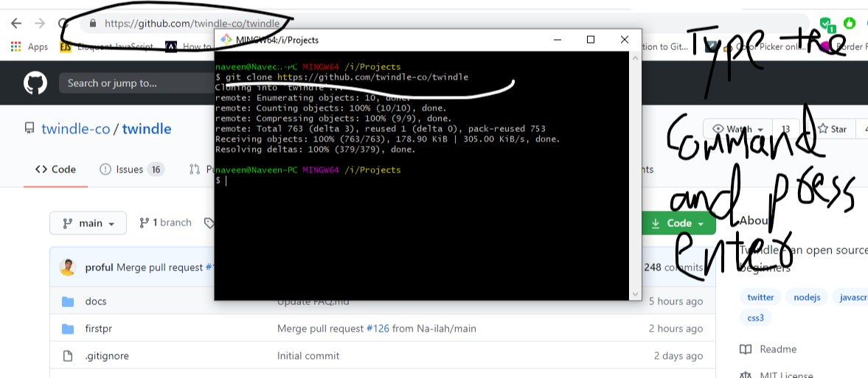Image resolution: width=868 pixels, height=378 pixels.
Task: Focus the GitHub 'Search or jump to' box
Action: tap(136, 83)
